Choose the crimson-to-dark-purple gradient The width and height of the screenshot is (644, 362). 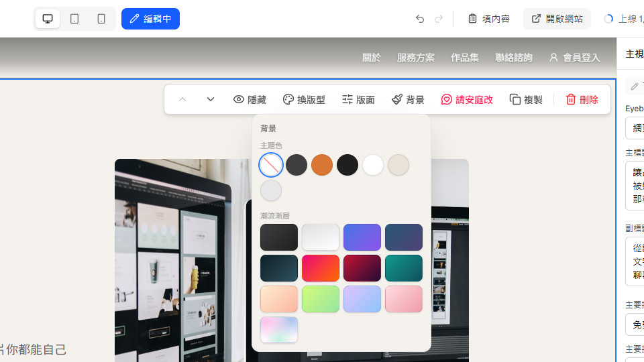tap(362, 268)
